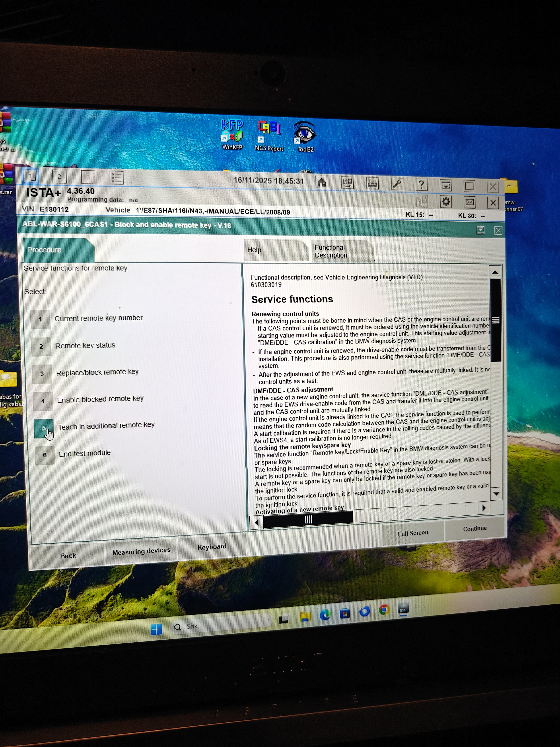560x747 pixels.
Task: Click the envelope mail icon
Action: click(470, 202)
